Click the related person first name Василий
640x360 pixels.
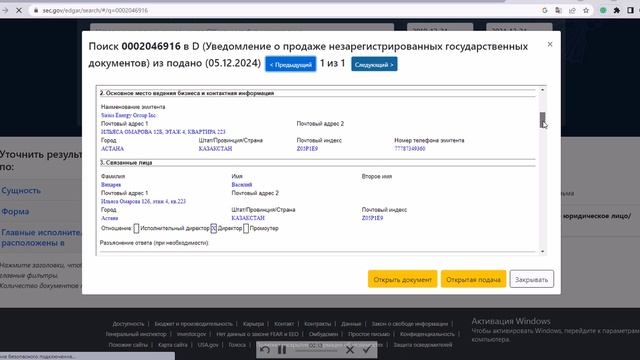click(242, 185)
